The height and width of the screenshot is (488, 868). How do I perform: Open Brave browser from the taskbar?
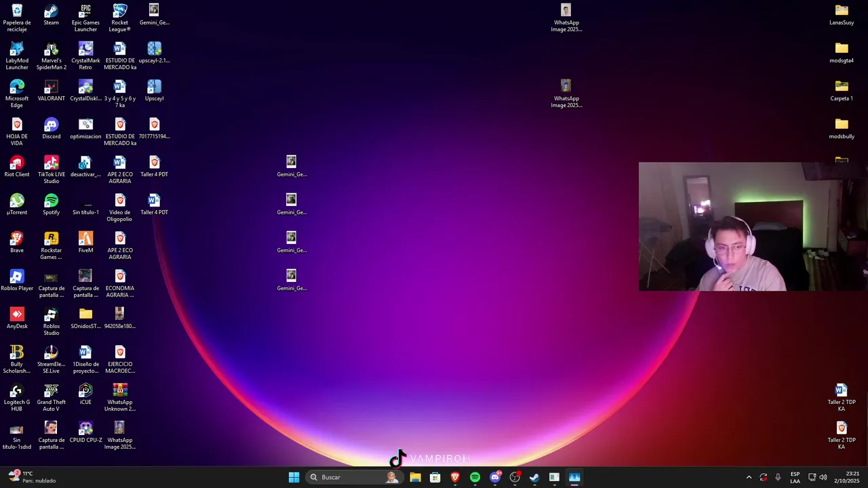455,477
